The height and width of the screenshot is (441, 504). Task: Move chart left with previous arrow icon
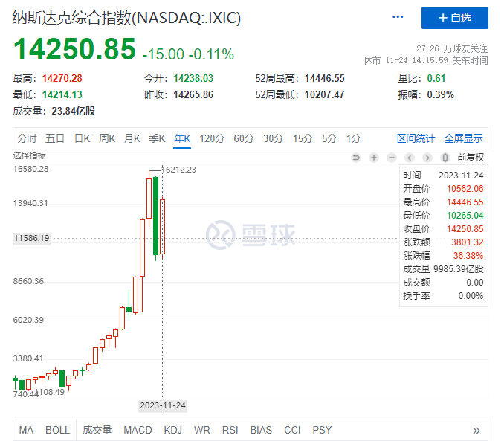[x=410, y=158]
